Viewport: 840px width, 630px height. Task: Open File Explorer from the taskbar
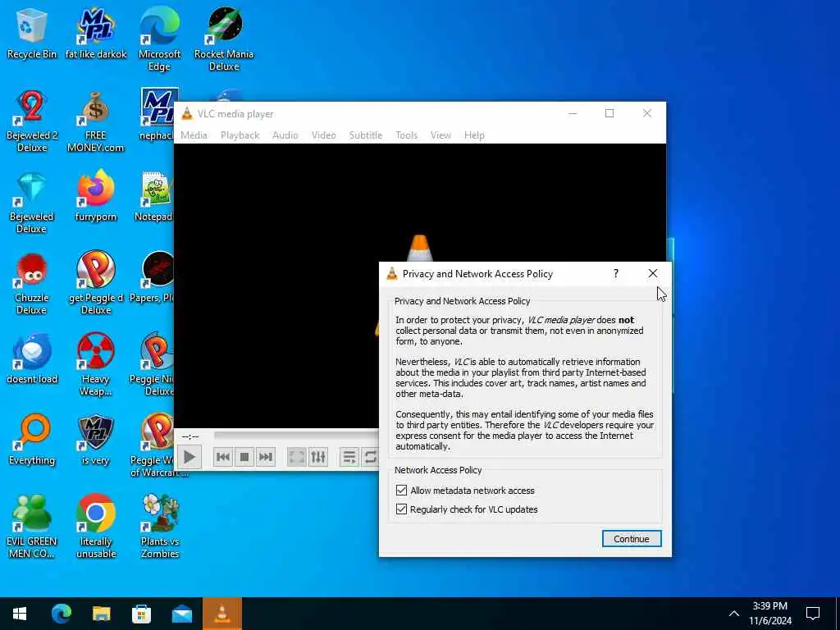pyautogui.click(x=101, y=614)
